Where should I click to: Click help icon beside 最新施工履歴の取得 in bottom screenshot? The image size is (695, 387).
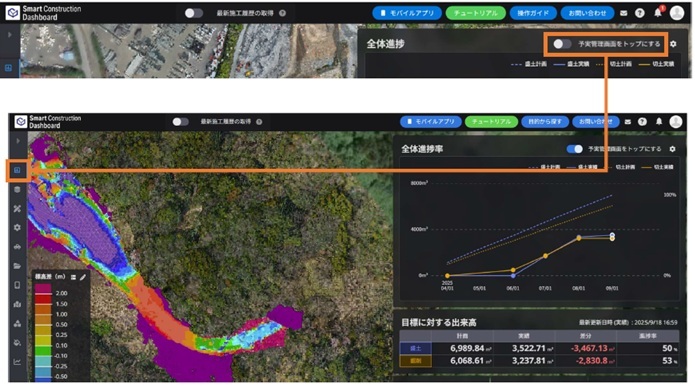click(x=259, y=121)
